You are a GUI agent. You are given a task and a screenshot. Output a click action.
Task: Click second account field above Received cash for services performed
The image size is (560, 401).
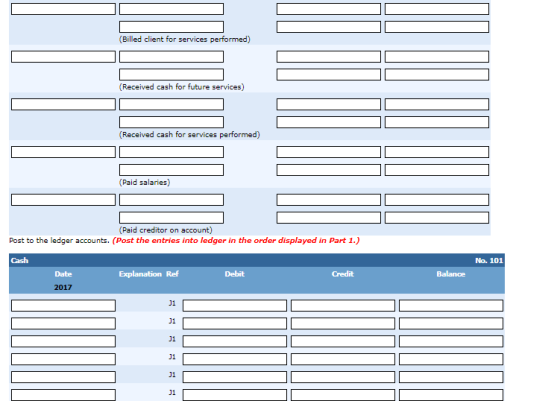coord(171,122)
